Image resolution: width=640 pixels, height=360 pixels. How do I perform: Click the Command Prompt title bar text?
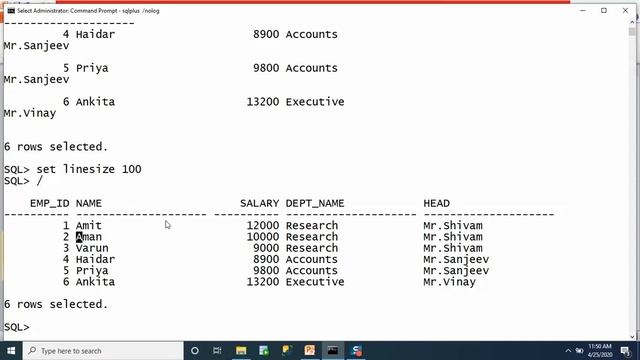(x=88, y=11)
